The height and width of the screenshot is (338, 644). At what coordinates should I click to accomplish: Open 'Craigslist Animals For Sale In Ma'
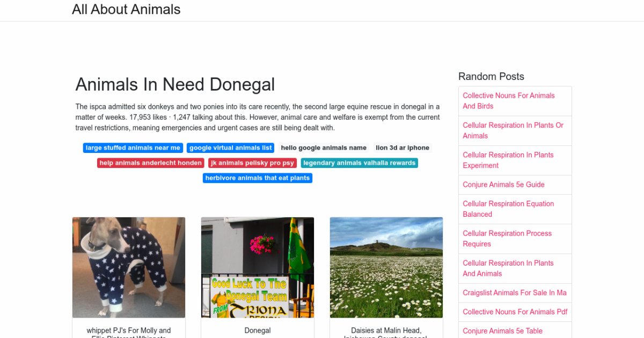pyautogui.click(x=515, y=293)
